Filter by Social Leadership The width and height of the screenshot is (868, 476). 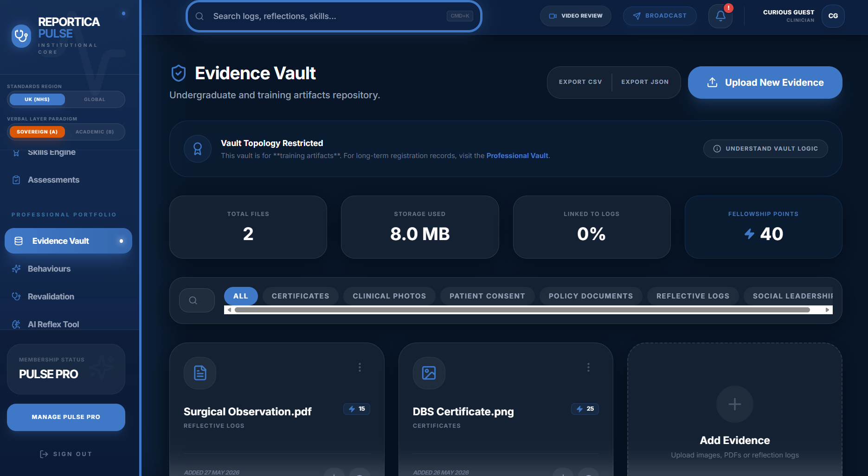pyautogui.click(x=789, y=296)
